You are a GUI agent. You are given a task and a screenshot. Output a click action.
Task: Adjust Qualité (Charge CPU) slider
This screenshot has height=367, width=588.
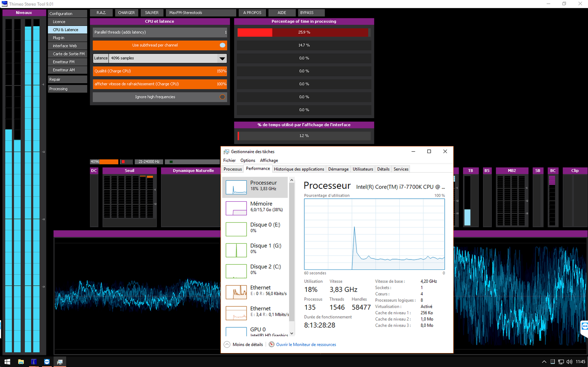point(160,71)
